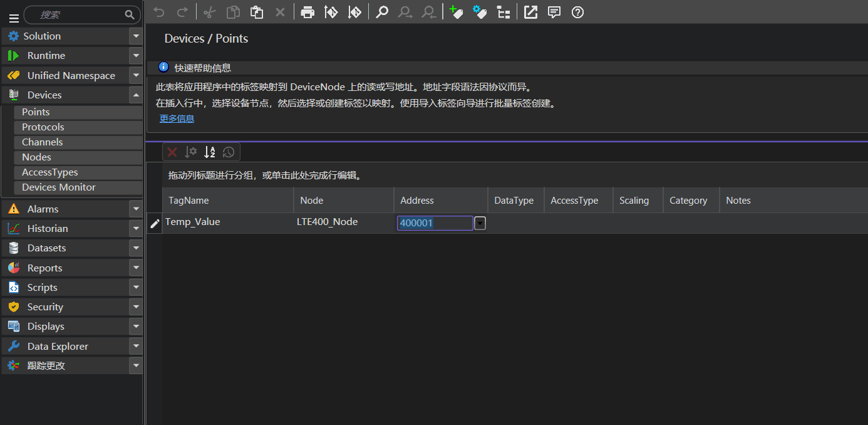The width and height of the screenshot is (868, 425).
Task: Expand the Security section arrow
Action: [x=136, y=307]
